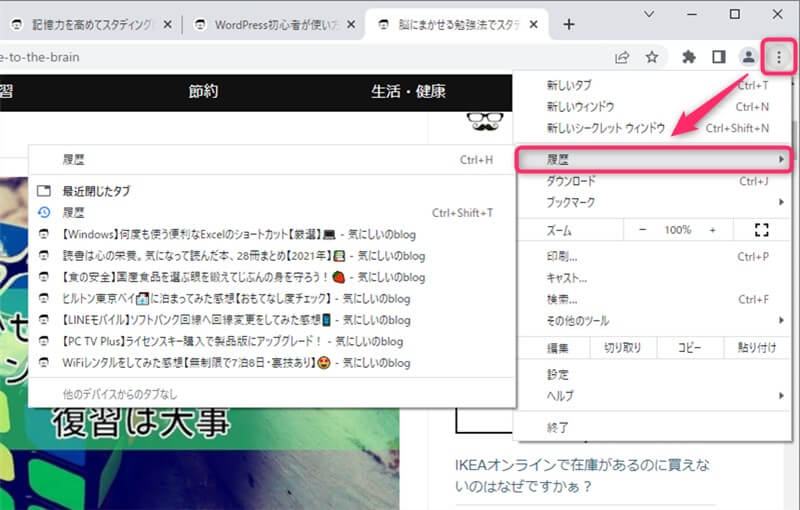Click the tab search chevron icon
Viewport: 800px width, 510px height.
(649, 14)
